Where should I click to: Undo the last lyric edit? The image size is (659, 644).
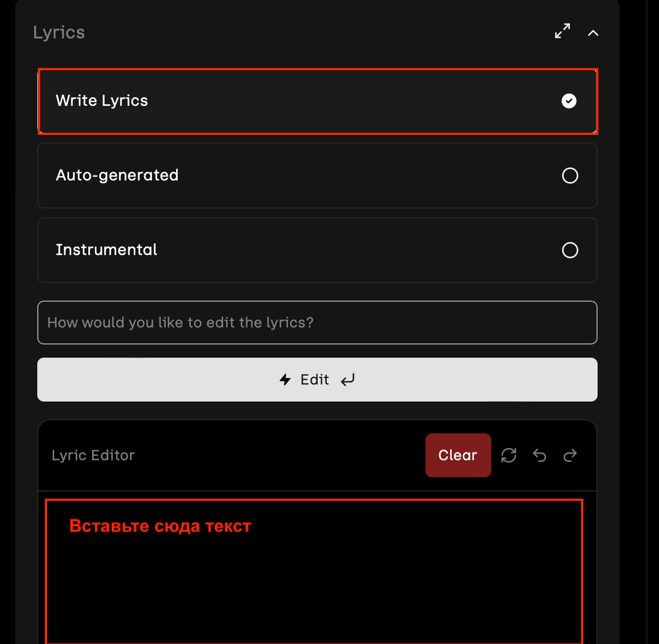(x=539, y=455)
